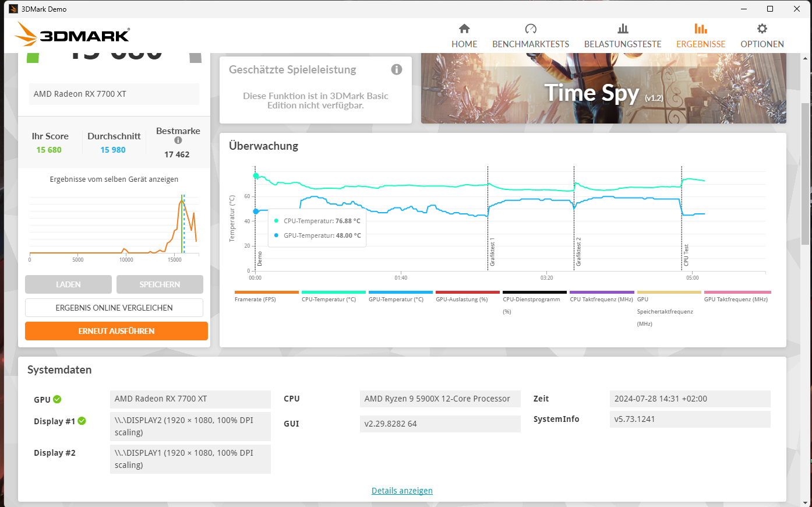Screen dimensions: 812x507
Task: Toggle CPU Taktfrequenz legend line
Action: click(x=602, y=297)
